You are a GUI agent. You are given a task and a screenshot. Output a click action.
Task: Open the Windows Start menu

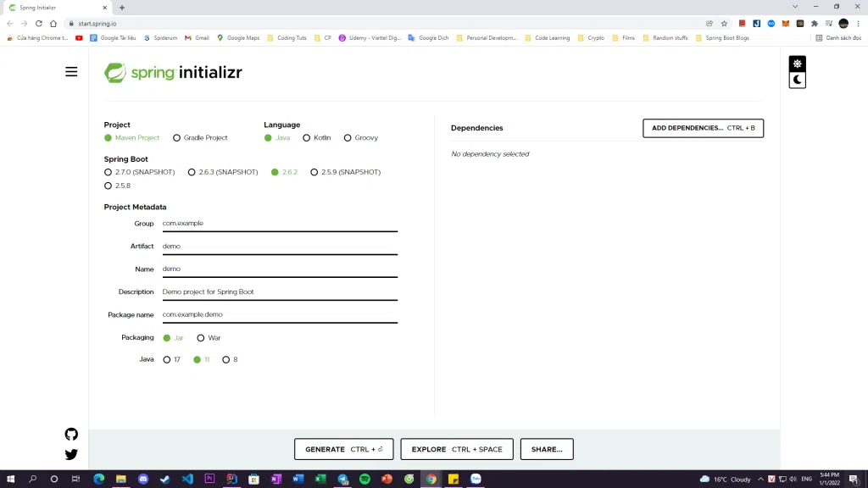point(10,479)
